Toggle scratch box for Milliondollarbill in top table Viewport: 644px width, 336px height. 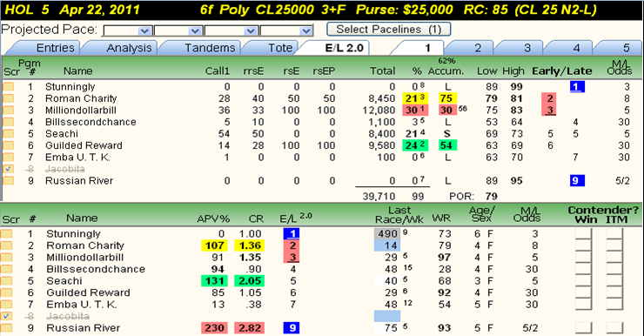tap(8, 110)
